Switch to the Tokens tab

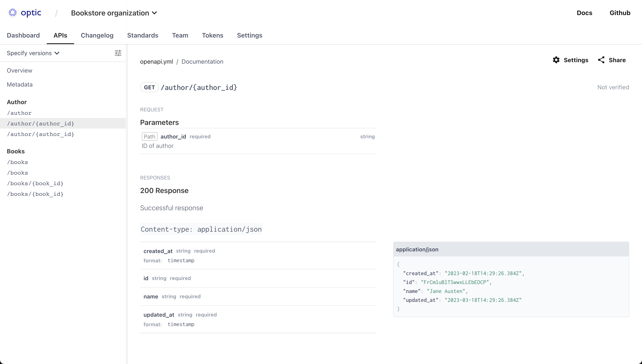213,35
